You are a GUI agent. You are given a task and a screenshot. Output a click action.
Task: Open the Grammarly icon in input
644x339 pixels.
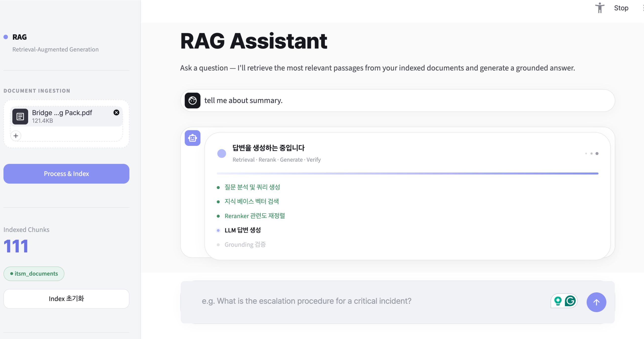570,301
